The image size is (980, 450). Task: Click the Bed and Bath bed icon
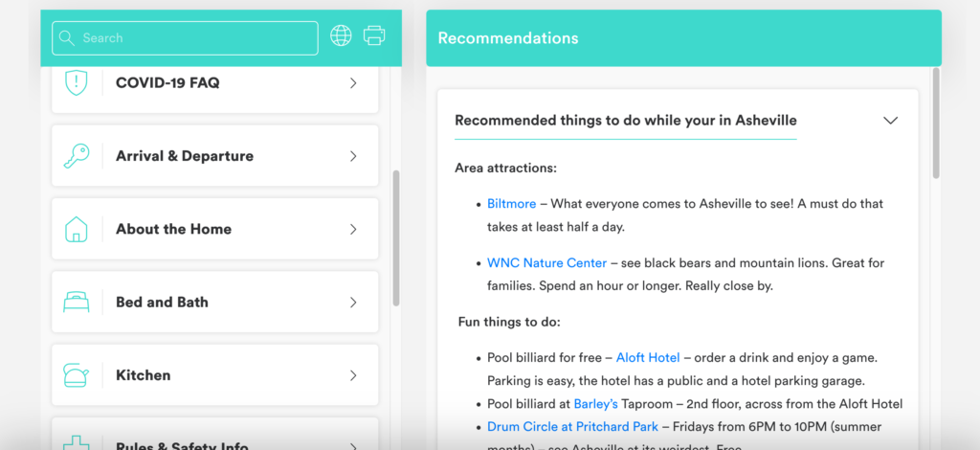coord(77,303)
